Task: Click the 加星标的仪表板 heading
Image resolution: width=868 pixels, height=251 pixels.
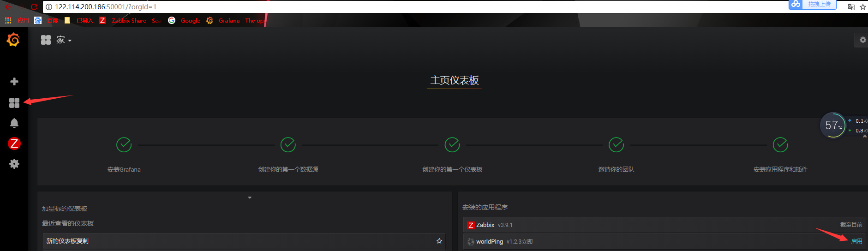Action: tap(65, 209)
